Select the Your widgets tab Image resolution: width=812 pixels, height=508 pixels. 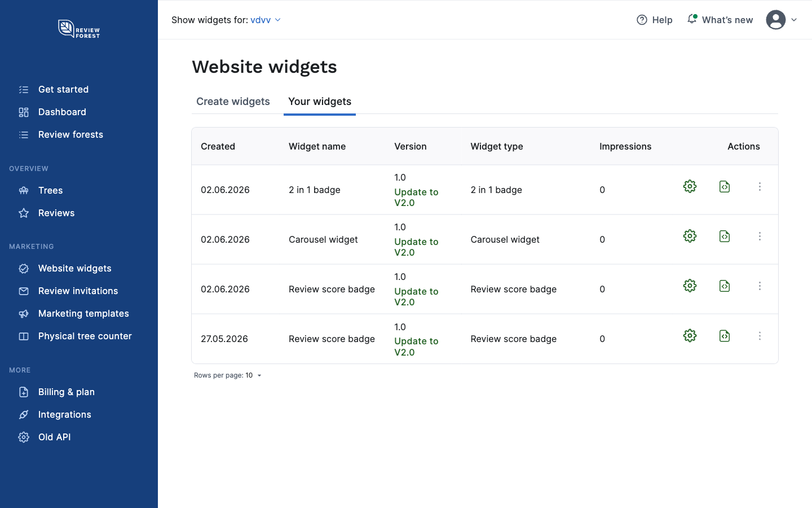pyautogui.click(x=320, y=102)
